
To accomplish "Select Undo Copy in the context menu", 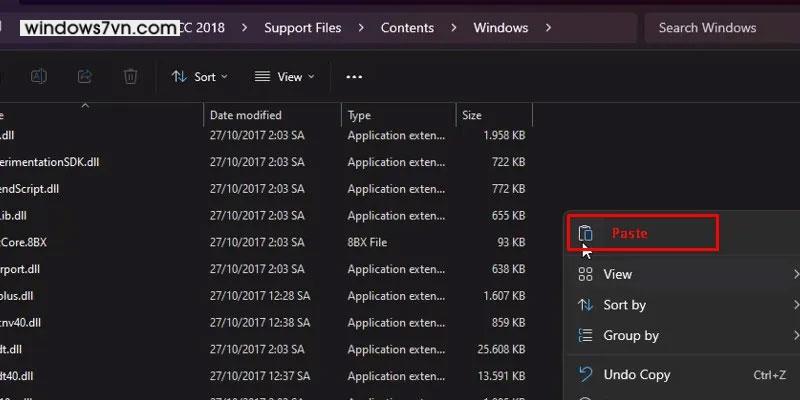I will (636, 375).
